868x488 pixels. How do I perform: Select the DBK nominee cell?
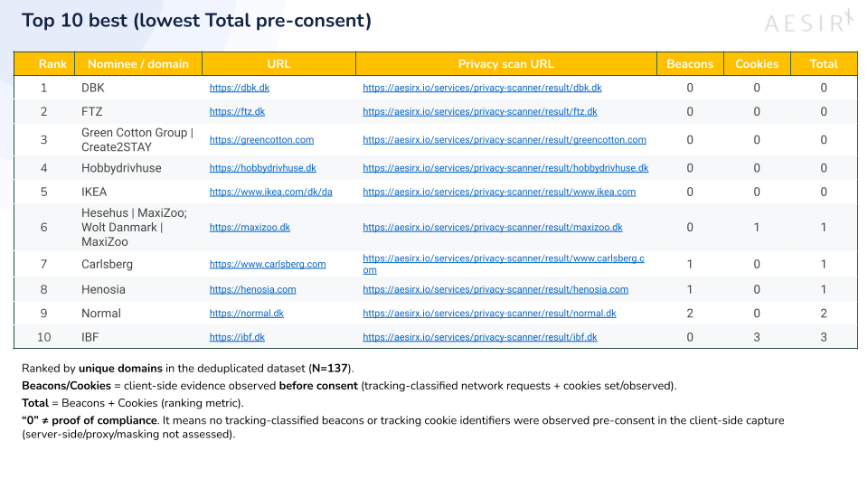[x=138, y=88]
